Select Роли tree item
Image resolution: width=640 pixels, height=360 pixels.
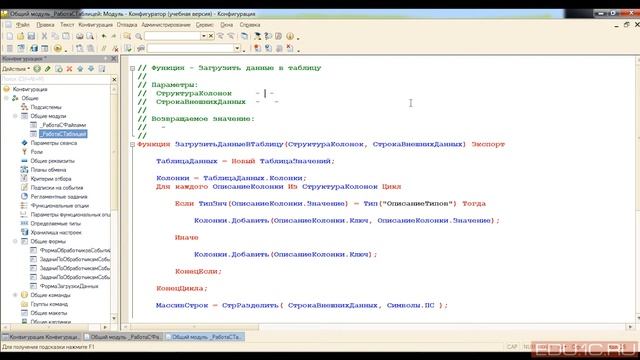pyautogui.click(x=36, y=152)
